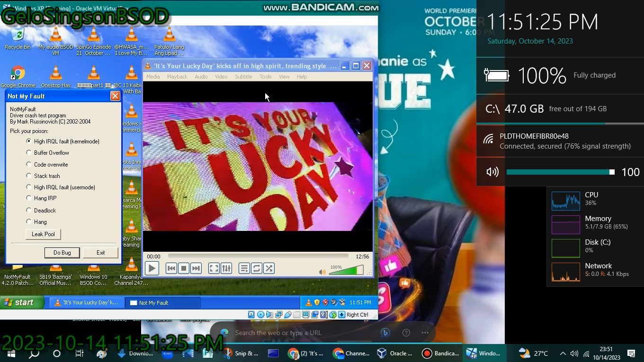Adjust the system volume slider at 100
Image resolution: width=644 pixels, height=362 pixels.
pyautogui.click(x=560, y=172)
